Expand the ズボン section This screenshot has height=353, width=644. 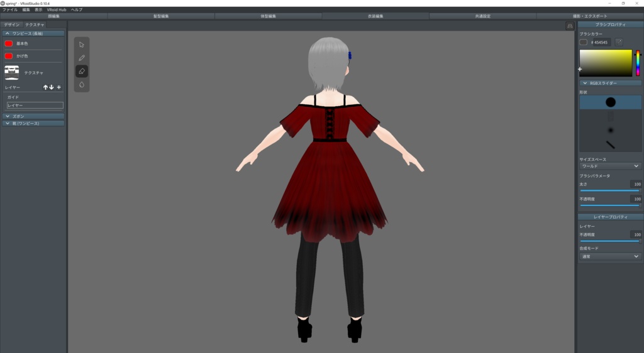(33, 116)
